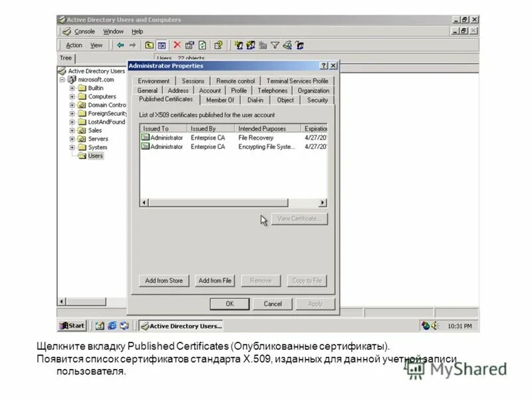532x399 pixels.
Task: Click the microsoft.com domain icon in tree
Action: 72,79
